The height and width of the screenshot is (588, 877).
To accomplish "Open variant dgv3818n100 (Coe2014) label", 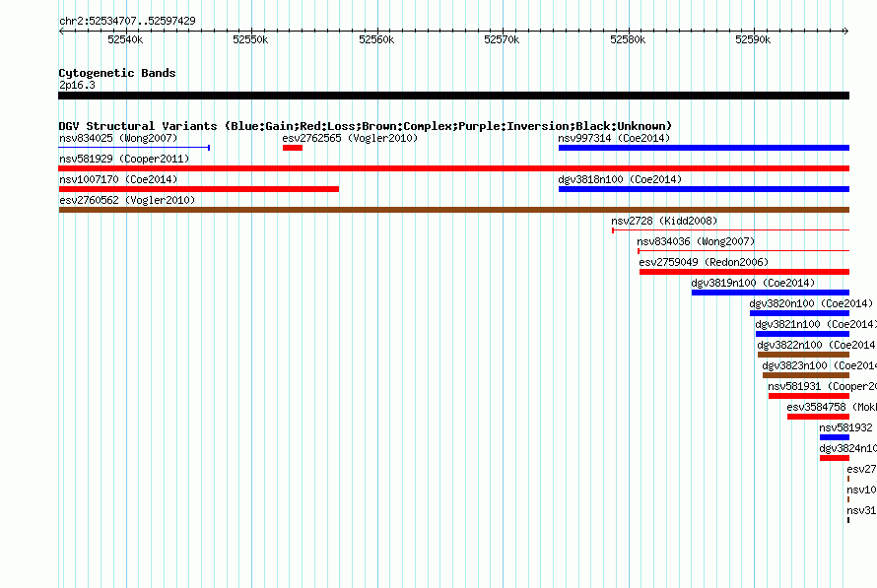I will tap(620, 179).
